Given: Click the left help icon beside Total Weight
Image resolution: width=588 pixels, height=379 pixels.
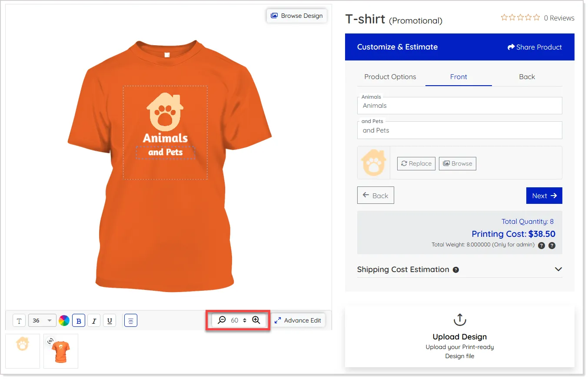Looking at the screenshot, I should [541, 245].
